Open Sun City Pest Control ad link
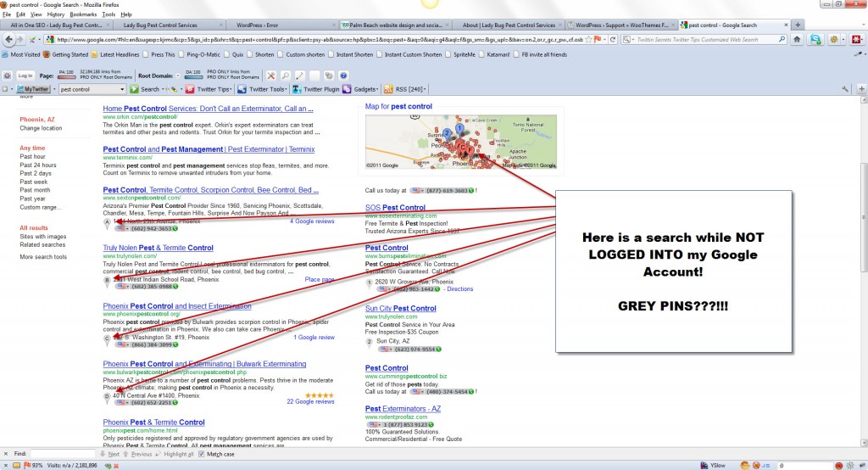This screenshot has height=470, width=868. [x=401, y=308]
